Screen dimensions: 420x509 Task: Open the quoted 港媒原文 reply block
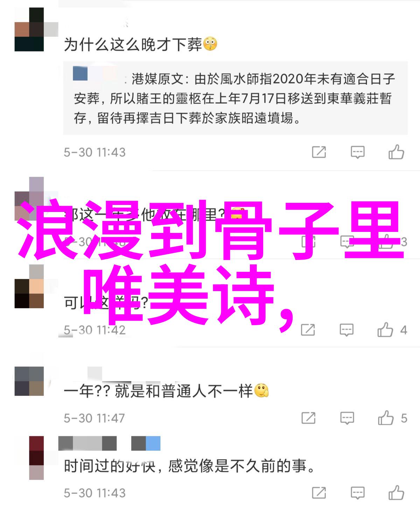point(235,98)
